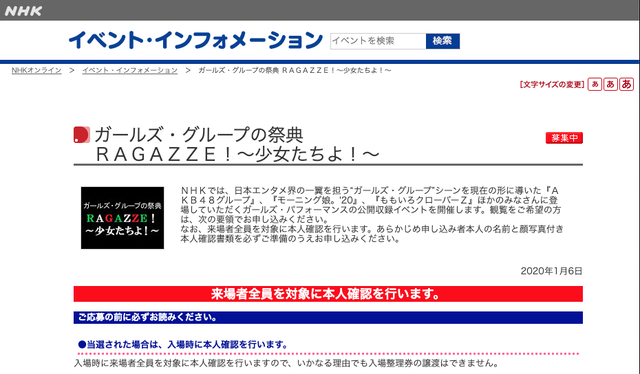Click the red icon beside event title
Image resolution: width=640 pixels, height=374 pixels.
coord(81,135)
